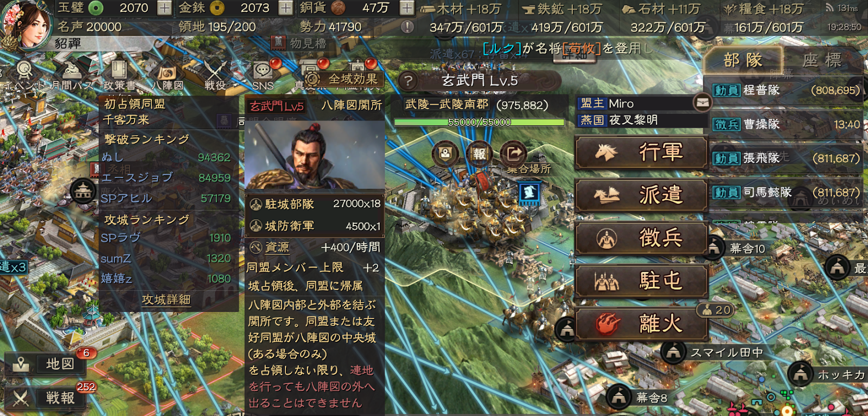Click the 派遣 dispatch button
This screenshot has width=868, height=416.
[641, 195]
